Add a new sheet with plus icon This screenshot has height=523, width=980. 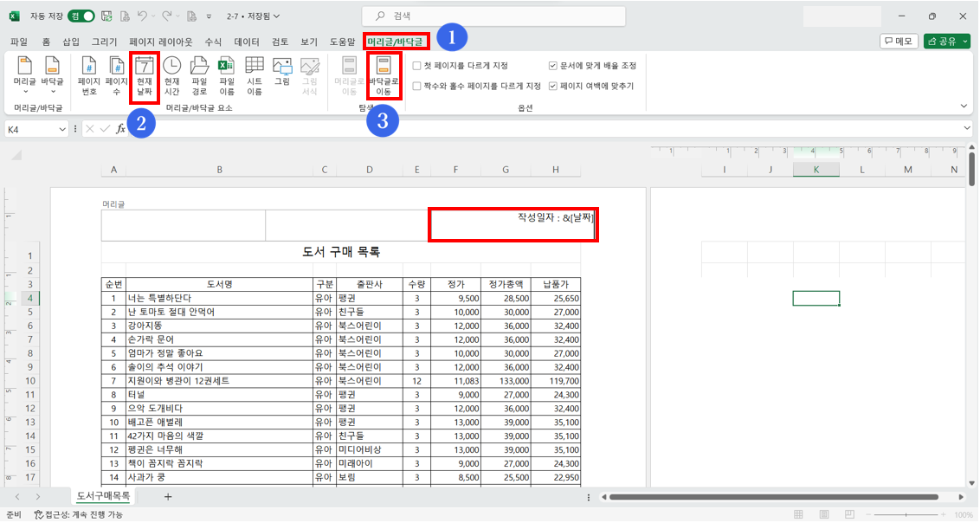(x=167, y=497)
